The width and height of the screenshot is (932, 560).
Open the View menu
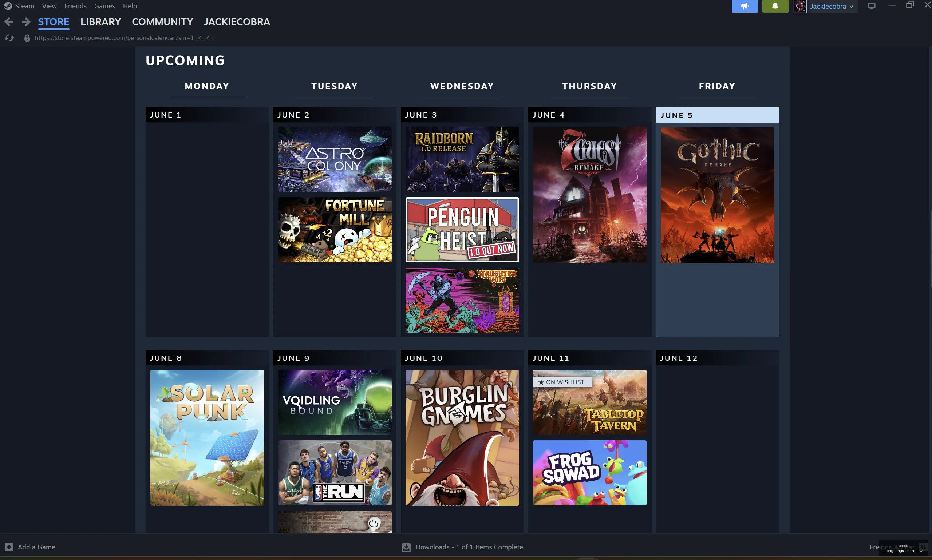50,6
